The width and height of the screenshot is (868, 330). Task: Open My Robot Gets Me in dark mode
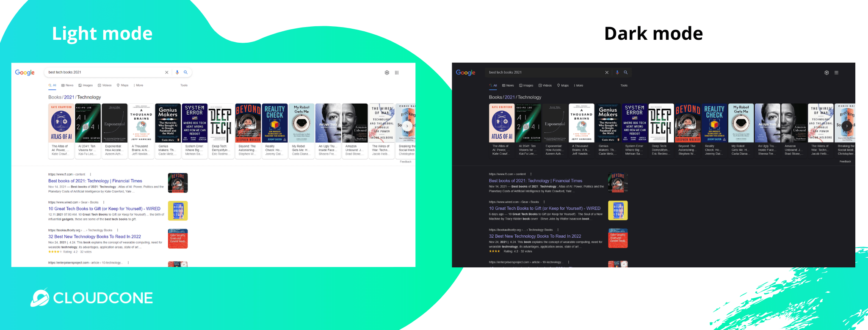coord(741,130)
